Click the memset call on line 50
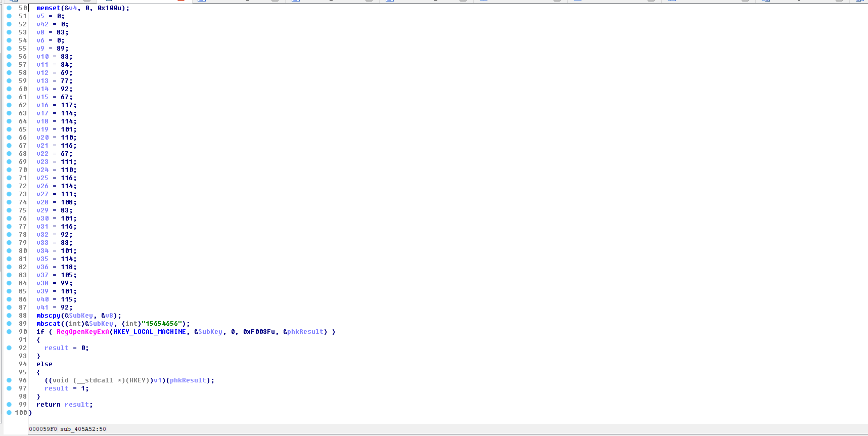The width and height of the screenshot is (868, 436). point(48,8)
